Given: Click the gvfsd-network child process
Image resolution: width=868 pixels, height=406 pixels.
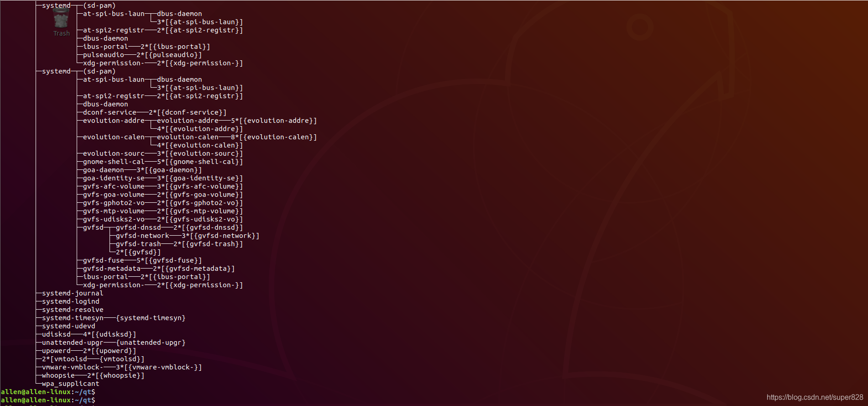Looking at the screenshot, I should [142, 236].
